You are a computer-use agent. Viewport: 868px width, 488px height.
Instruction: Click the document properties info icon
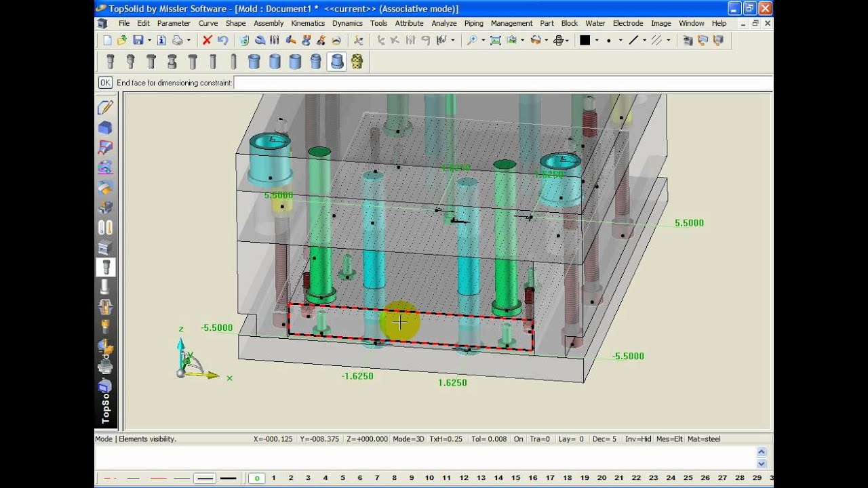click(x=161, y=41)
